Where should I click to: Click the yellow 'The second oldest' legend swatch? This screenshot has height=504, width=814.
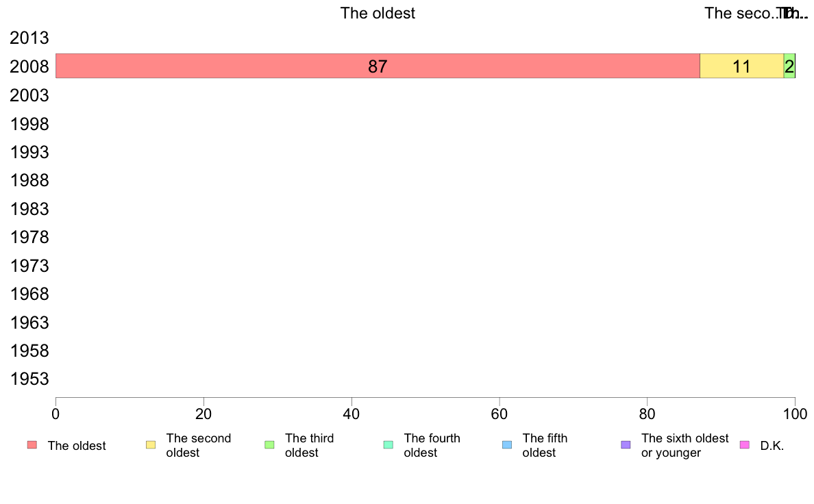point(151,445)
